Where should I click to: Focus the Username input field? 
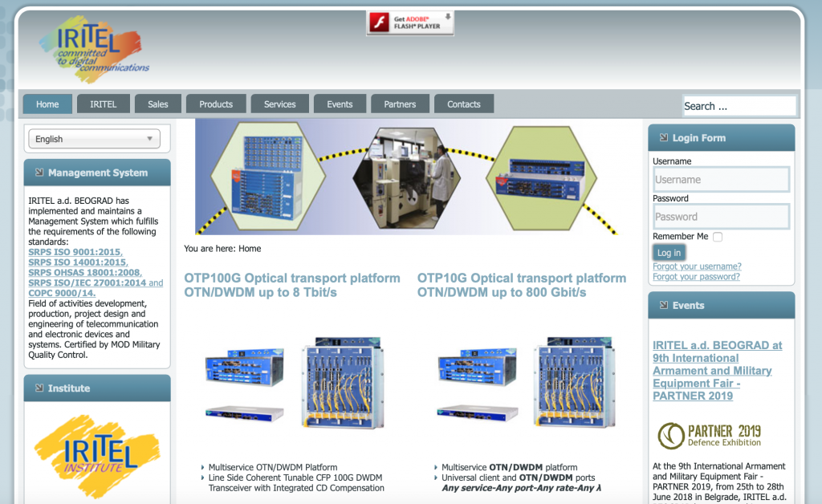pyautogui.click(x=721, y=180)
